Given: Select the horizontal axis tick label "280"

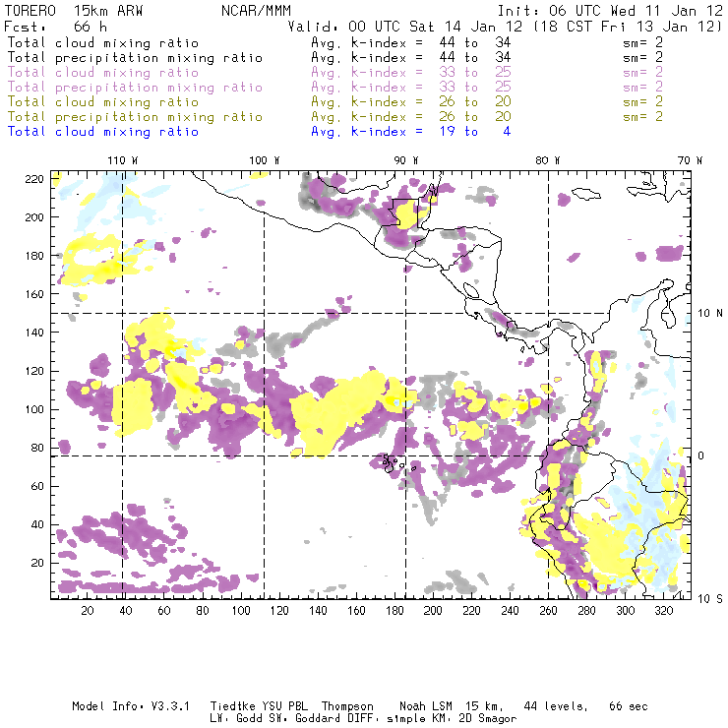Looking at the screenshot, I should 587,611.
